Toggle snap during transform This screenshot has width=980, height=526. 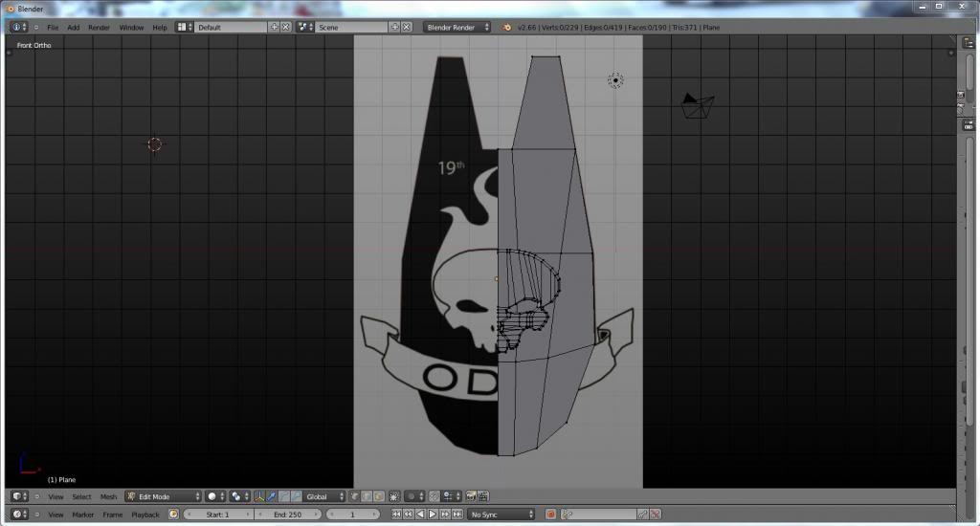tap(434, 496)
